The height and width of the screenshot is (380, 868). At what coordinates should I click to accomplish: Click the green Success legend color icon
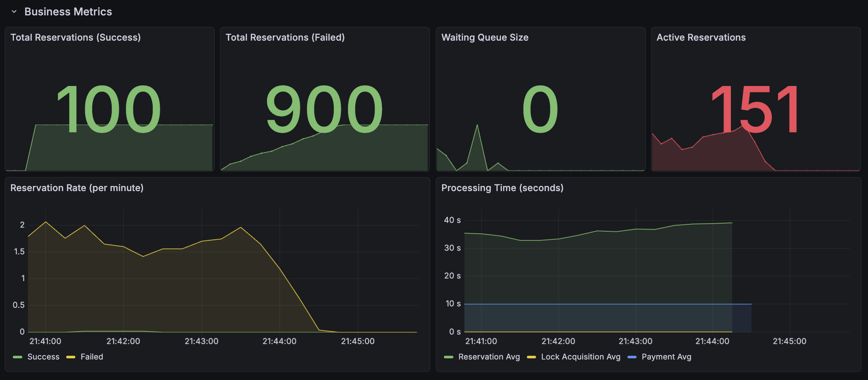[x=18, y=357]
